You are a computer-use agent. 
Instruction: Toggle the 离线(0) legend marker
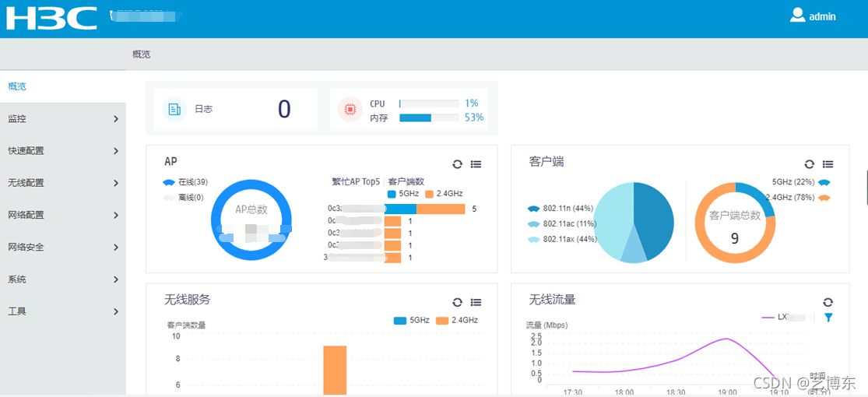click(169, 197)
